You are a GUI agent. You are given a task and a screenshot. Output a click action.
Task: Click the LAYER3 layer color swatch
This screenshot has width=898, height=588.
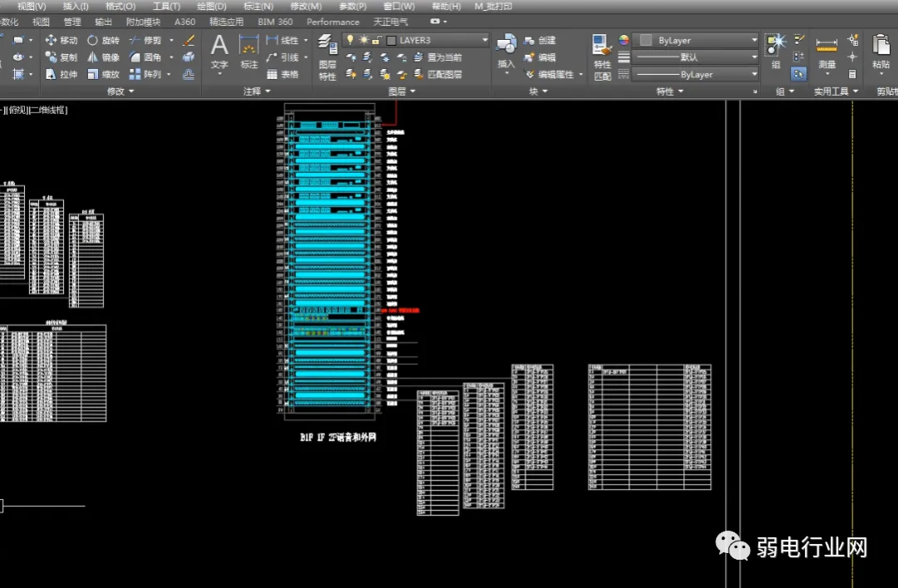click(x=392, y=40)
